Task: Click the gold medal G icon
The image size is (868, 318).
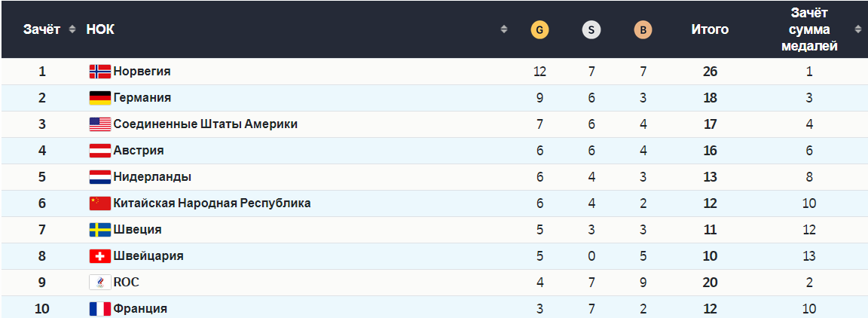Action: point(539,30)
